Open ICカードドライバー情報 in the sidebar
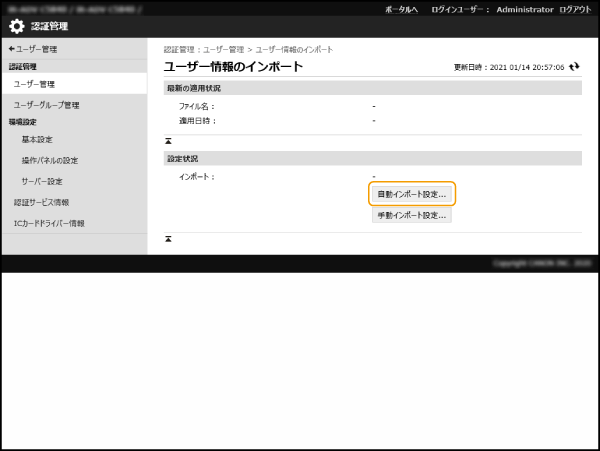This screenshot has width=600, height=451. tap(49, 223)
